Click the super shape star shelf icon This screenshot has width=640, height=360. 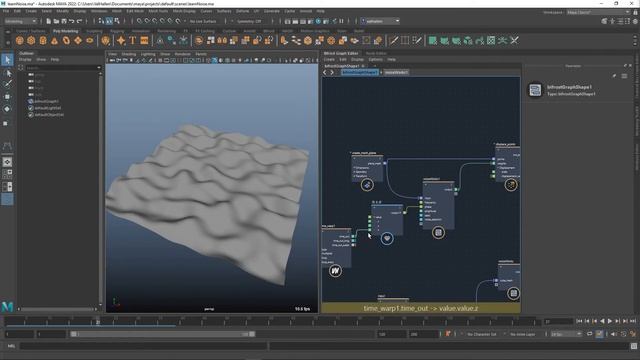(x=121, y=40)
